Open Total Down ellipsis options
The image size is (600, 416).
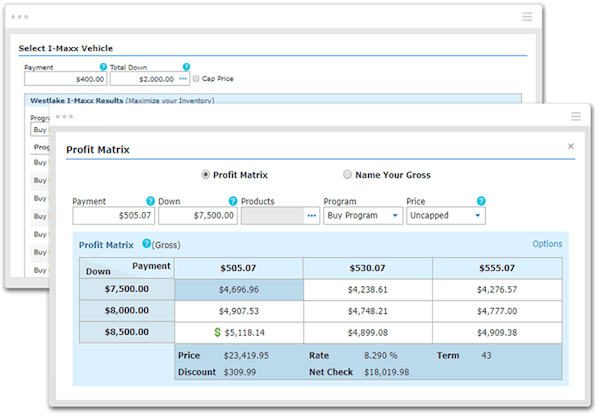point(183,78)
